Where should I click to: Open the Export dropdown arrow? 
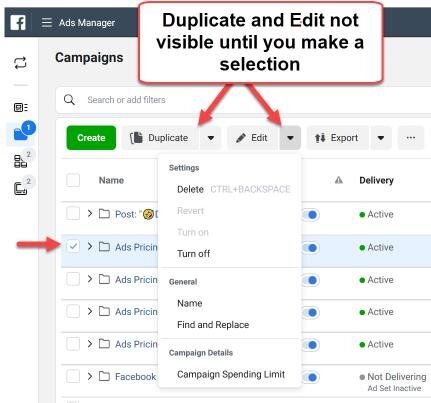tap(381, 138)
